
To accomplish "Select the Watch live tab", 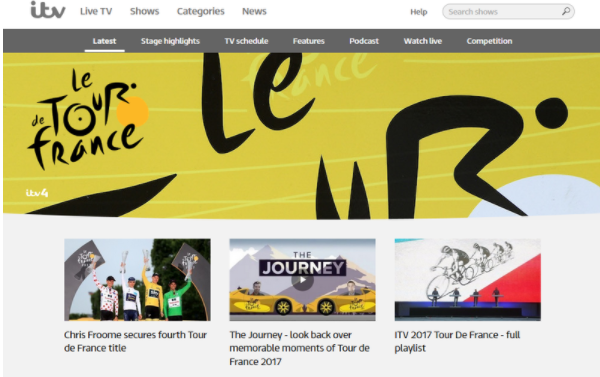I will pos(423,41).
